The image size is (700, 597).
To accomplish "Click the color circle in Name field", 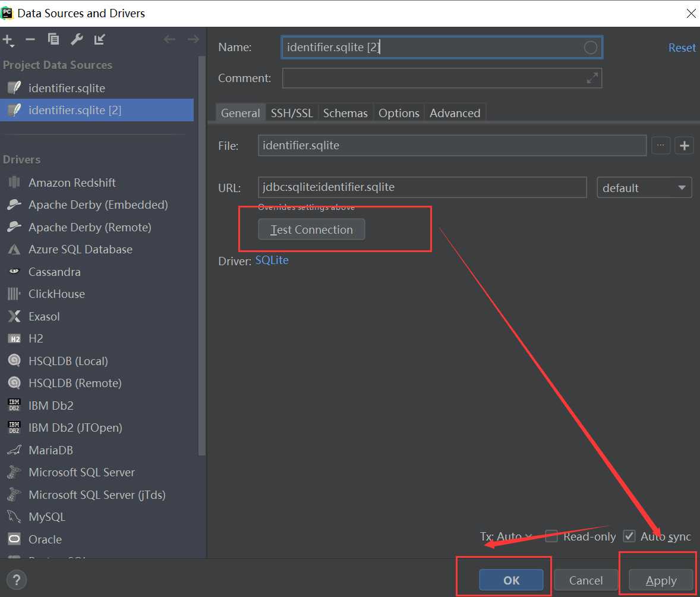I will click(x=590, y=48).
